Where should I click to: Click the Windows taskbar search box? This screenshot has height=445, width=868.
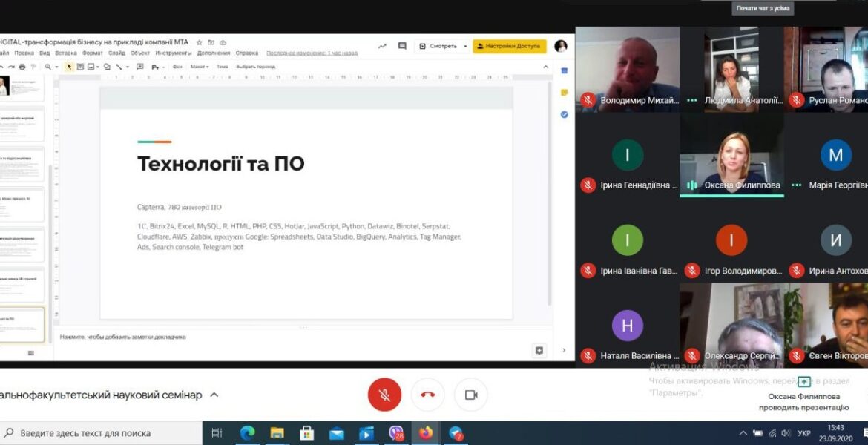101,433
